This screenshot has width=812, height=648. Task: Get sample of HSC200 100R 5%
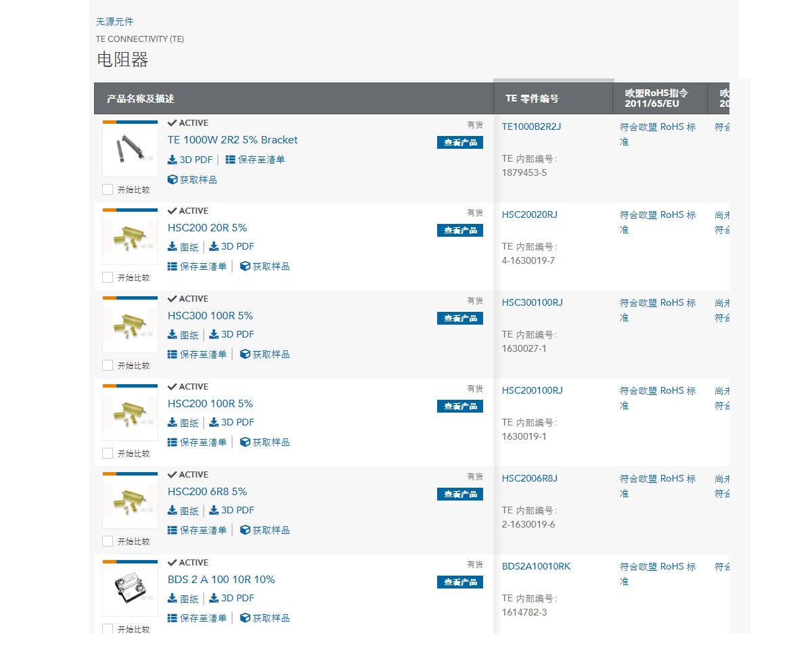(265, 442)
